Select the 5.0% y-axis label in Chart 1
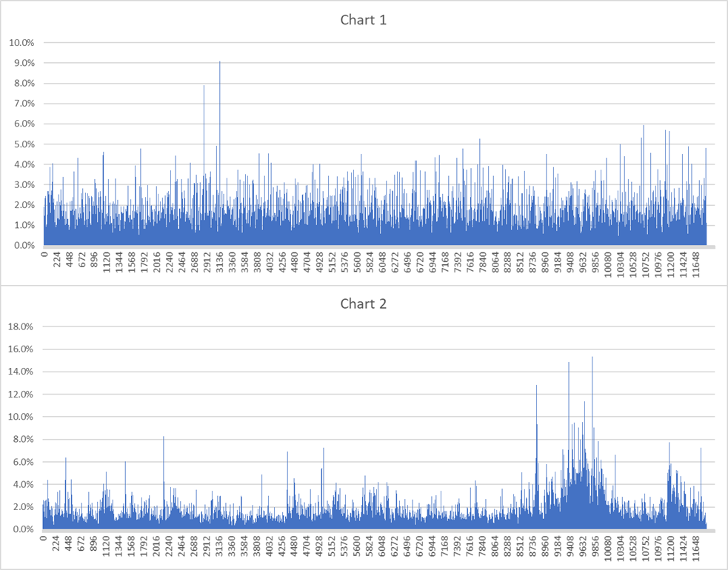This screenshot has height=570, width=728. 23,144
